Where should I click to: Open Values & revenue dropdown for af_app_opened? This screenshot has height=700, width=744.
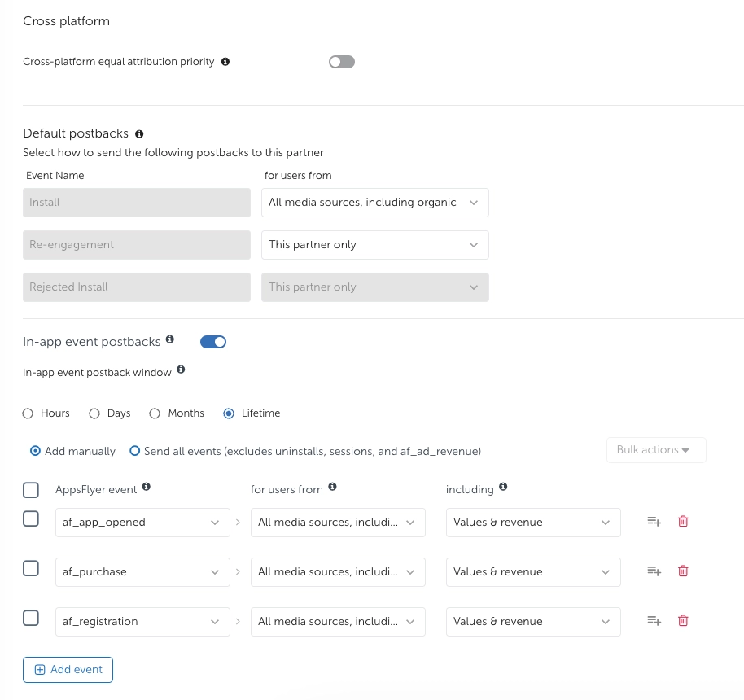pos(532,523)
